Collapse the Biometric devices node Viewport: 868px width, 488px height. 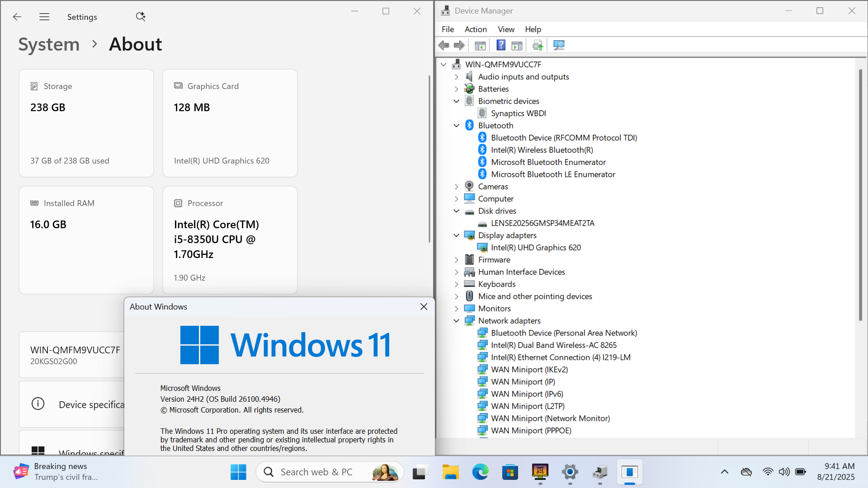457,101
